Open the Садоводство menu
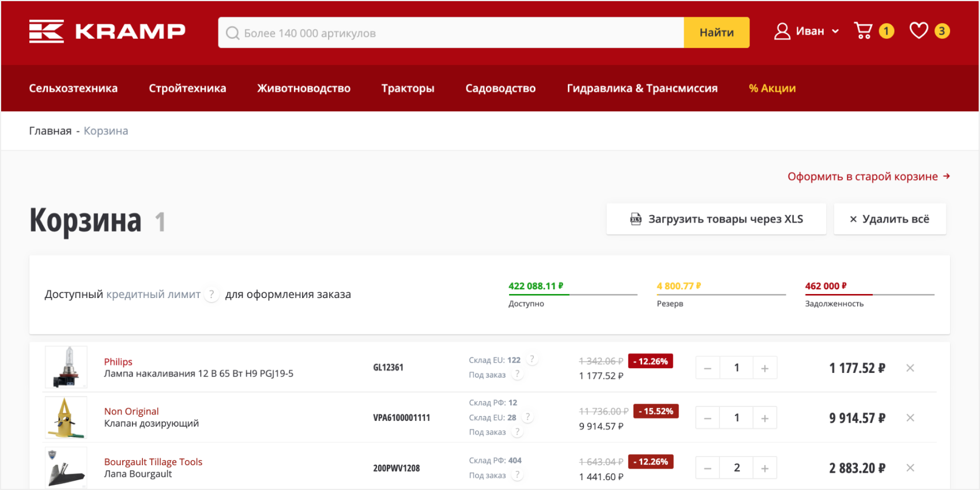Image resolution: width=980 pixels, height=490 pixels. (500, 88)
